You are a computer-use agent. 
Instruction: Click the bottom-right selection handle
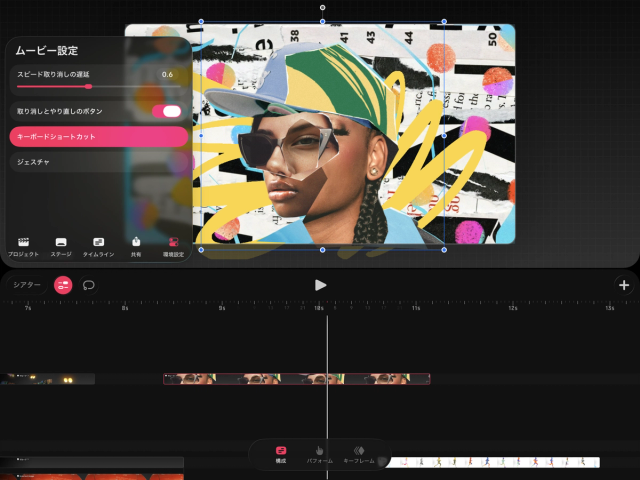(444, 250)
